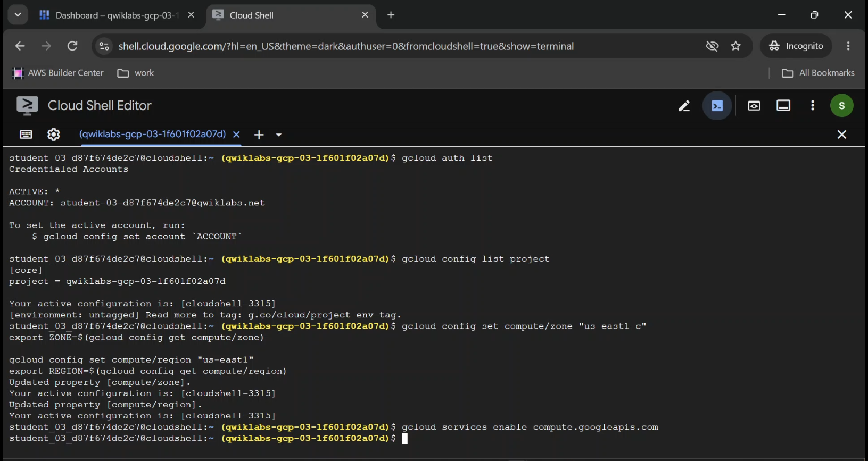
Task: Open Editor with pencil icon
Action: tap(684, 106)
